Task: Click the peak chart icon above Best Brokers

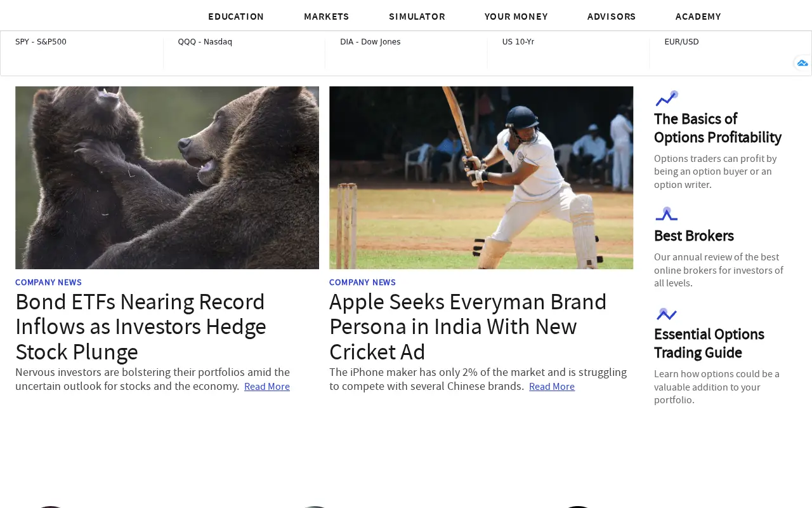Action: click(x=666, y=213)
